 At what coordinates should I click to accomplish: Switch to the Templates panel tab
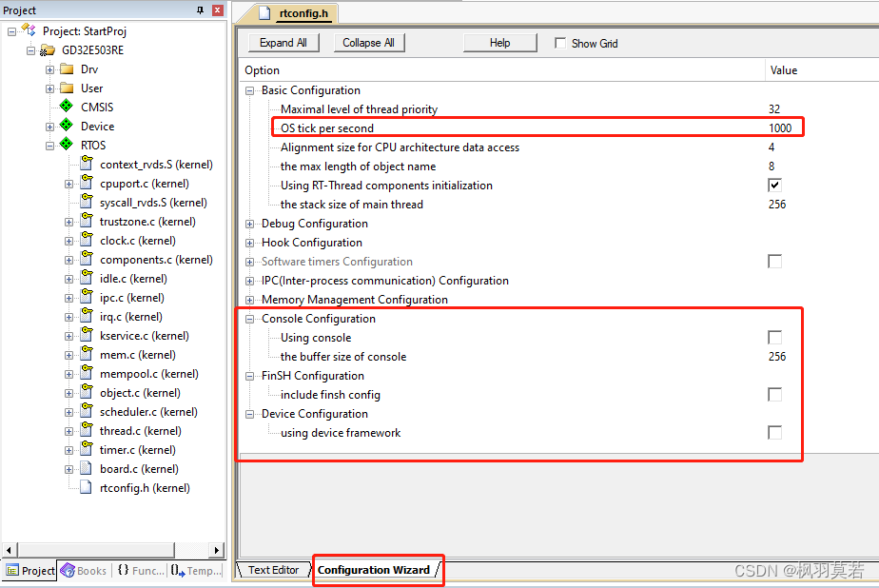click(x=196, y=571)
